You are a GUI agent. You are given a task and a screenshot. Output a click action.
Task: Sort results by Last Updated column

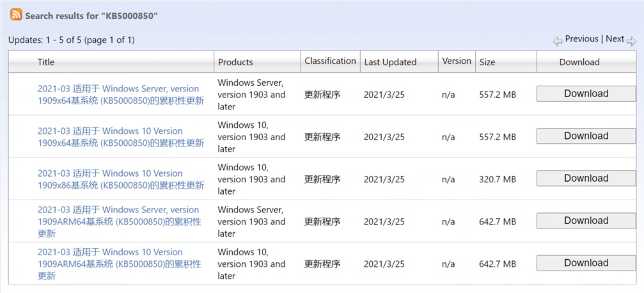coord(390,62)
